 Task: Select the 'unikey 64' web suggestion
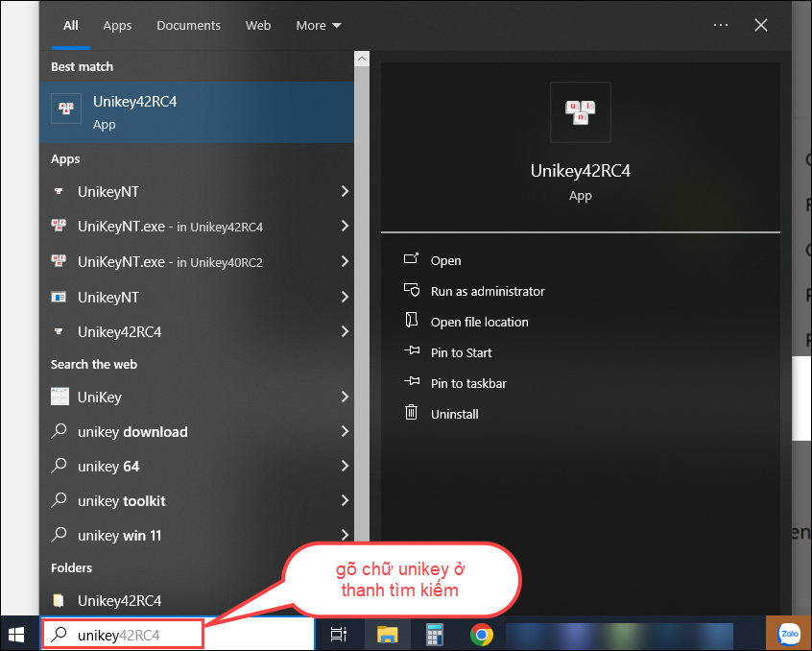coord(197,467)
